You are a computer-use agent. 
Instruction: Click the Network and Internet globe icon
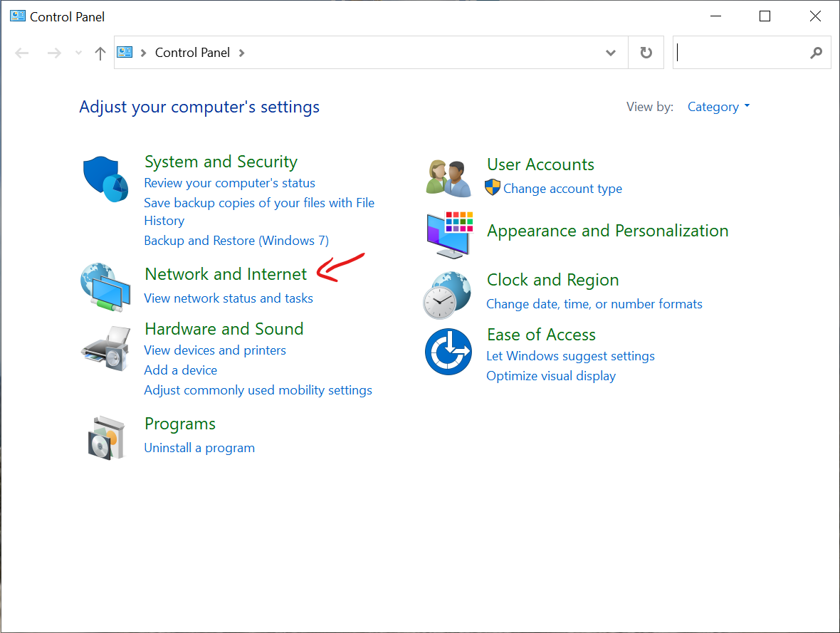tap(105, 286)
